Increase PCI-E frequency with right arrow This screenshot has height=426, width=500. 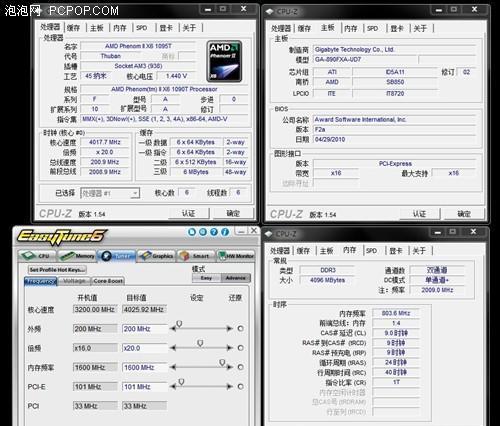click(x=229, y=387)
